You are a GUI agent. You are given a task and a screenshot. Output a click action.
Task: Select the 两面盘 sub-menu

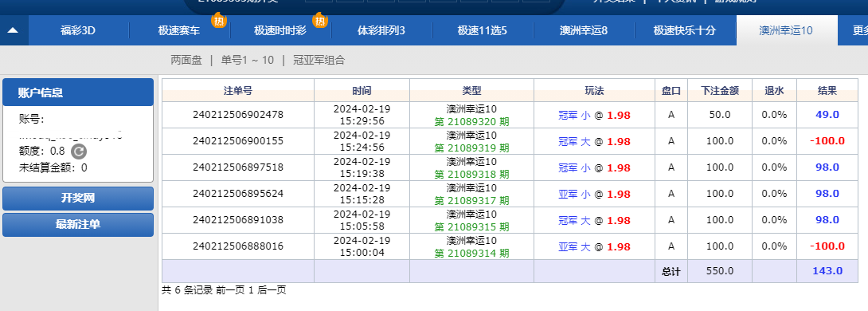click(186, 60)
